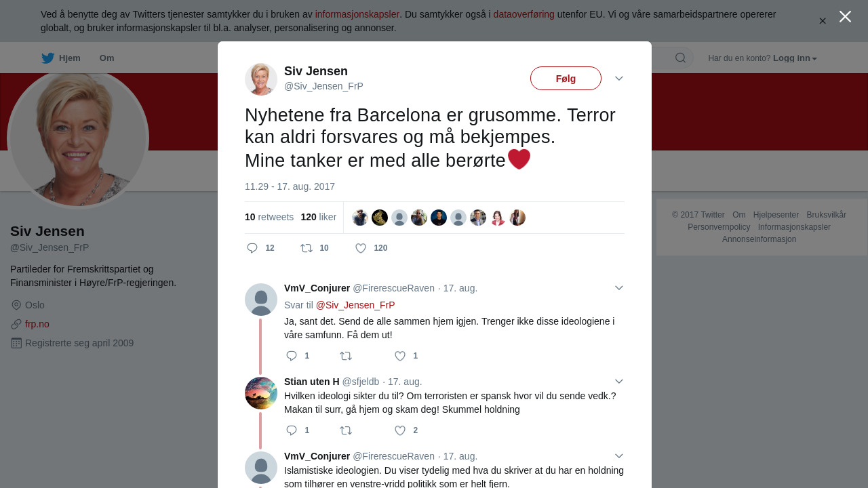Click Siv Jensen's avatar in the tweet header
The width and height of the screenshot is (868, 488).
click(x=261, y=79)
